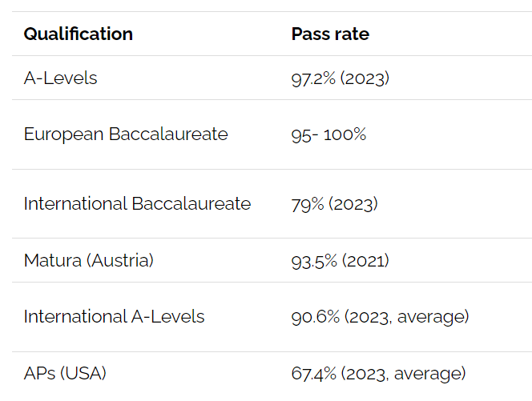Click the word Baccalaureate in European row
532x401 pixels.
[168, 134]
